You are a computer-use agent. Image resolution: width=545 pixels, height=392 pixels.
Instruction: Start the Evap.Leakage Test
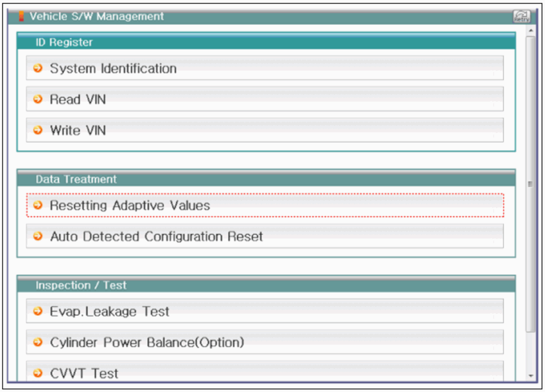click(x=109, y=312)
